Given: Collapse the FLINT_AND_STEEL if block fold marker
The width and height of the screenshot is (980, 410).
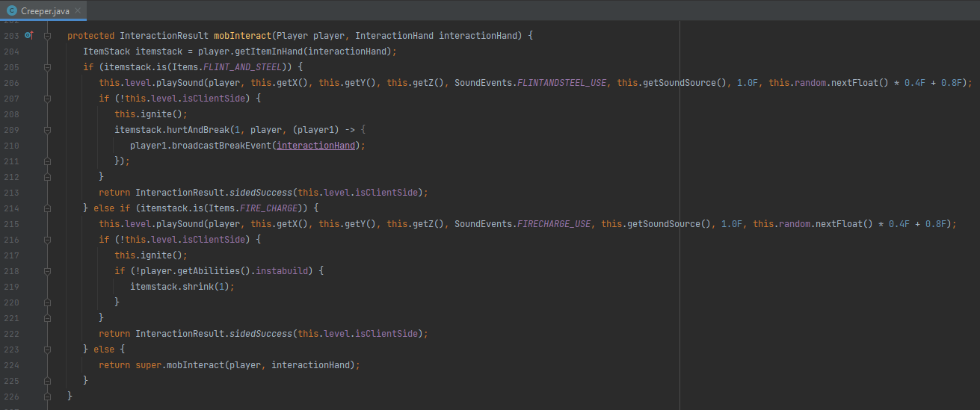Looking at the screenshot, I should [x=47, y=67].
